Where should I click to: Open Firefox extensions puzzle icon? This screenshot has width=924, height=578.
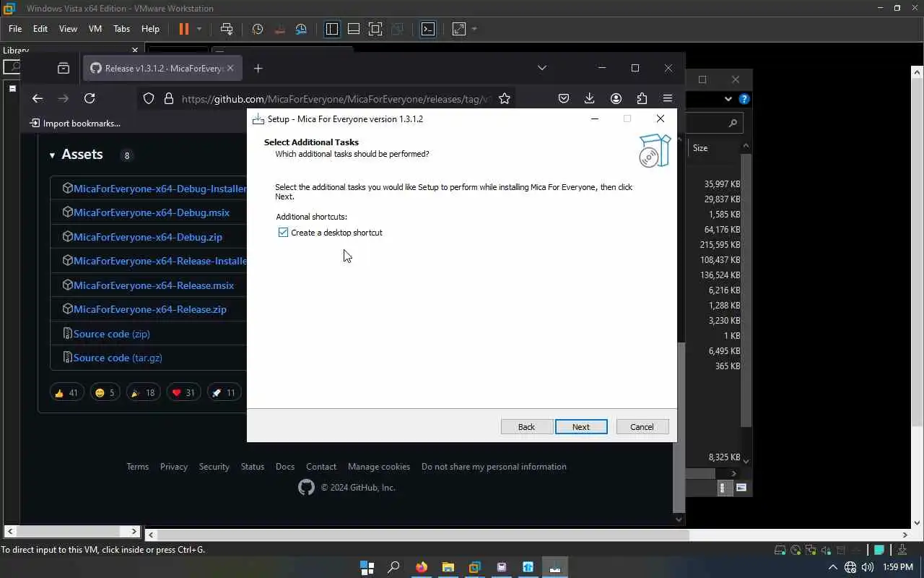(642, 98)
